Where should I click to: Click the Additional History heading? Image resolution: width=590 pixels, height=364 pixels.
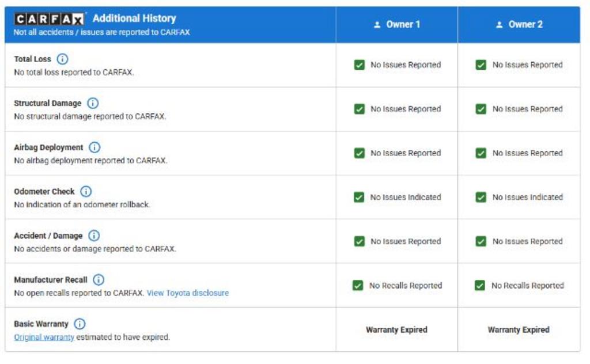[134, 18]
